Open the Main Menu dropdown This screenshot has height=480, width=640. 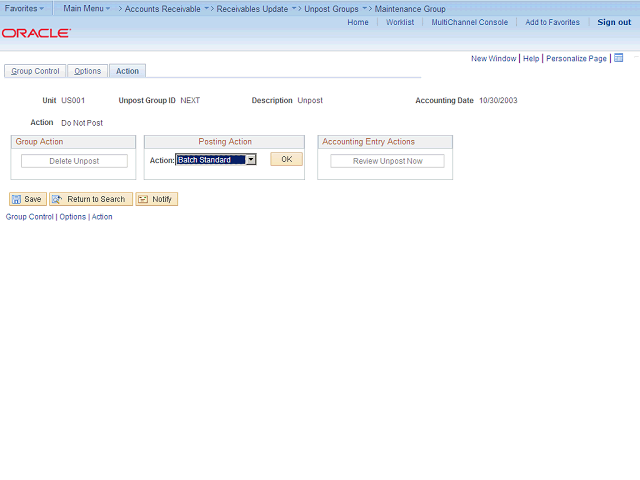87,8
